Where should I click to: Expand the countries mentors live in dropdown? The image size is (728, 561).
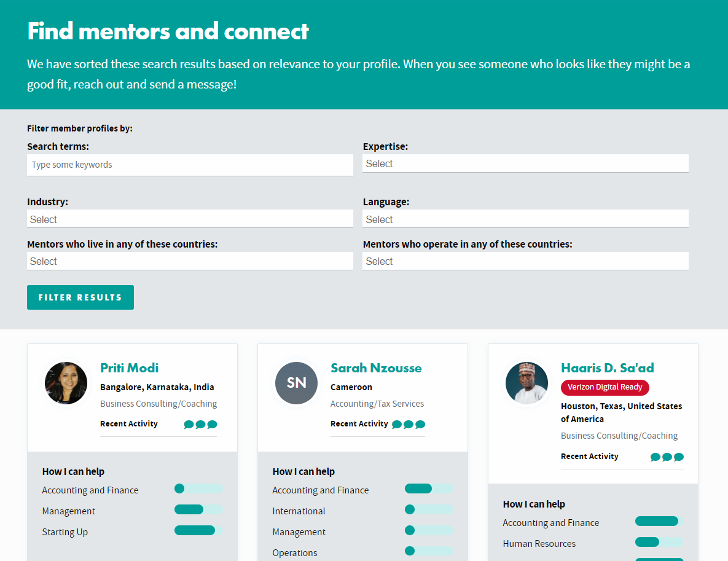[190, 261]
